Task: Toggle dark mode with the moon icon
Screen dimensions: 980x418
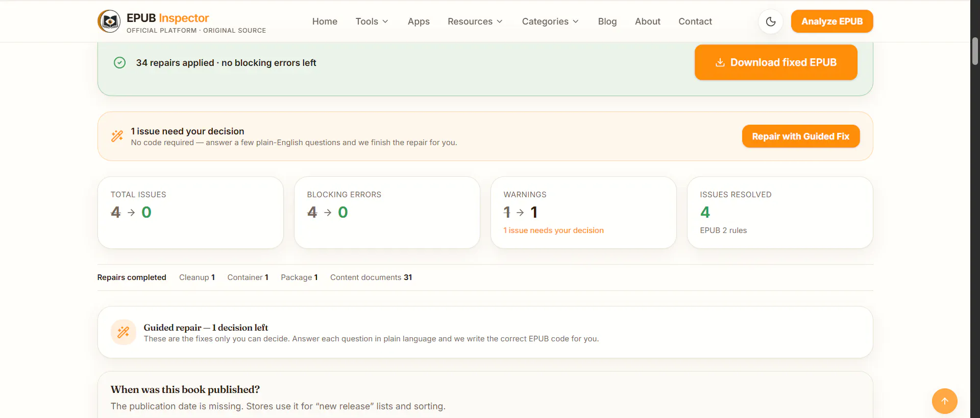Action: (x=771, y=21)
